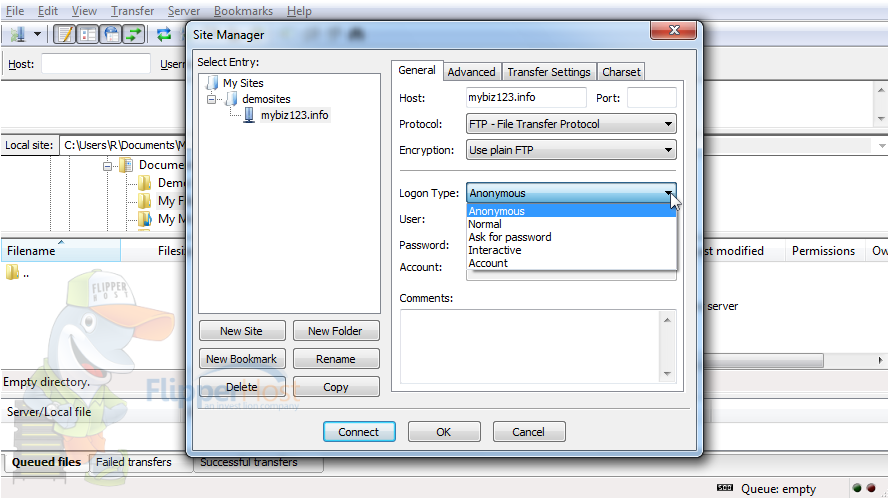Choose Normal logon type
The height and width of the screenshot is (500, 889).
pos(571,224)
